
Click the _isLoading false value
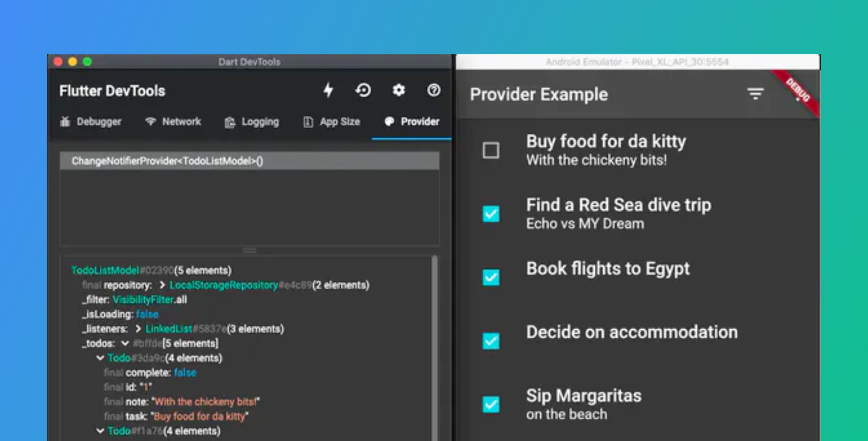point(147,314)
